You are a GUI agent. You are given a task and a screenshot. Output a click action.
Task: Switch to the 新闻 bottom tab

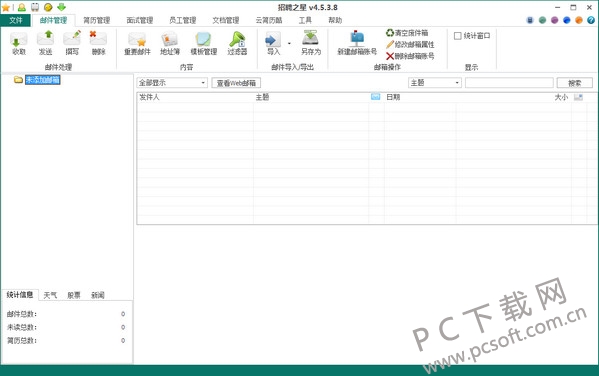pyautogui.click(x=98, y=295)
